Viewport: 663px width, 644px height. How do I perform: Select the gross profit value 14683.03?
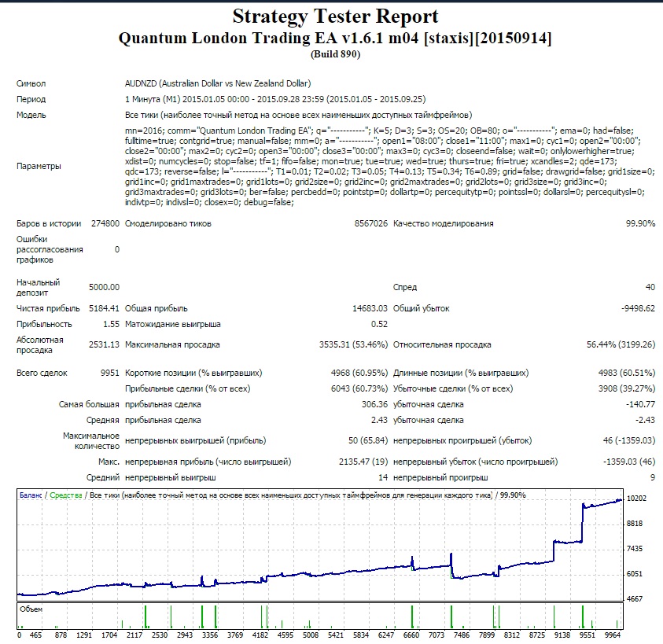[x=370, y=308]
